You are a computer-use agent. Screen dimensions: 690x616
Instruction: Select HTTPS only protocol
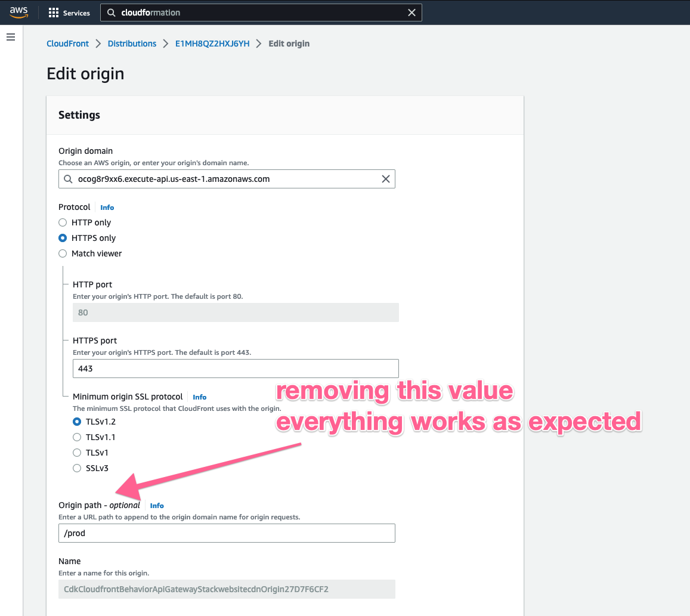(63, 238)
